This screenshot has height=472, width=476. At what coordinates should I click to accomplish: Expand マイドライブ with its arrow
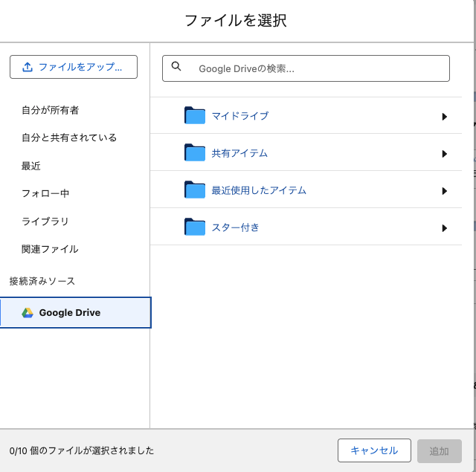[444, 117]
